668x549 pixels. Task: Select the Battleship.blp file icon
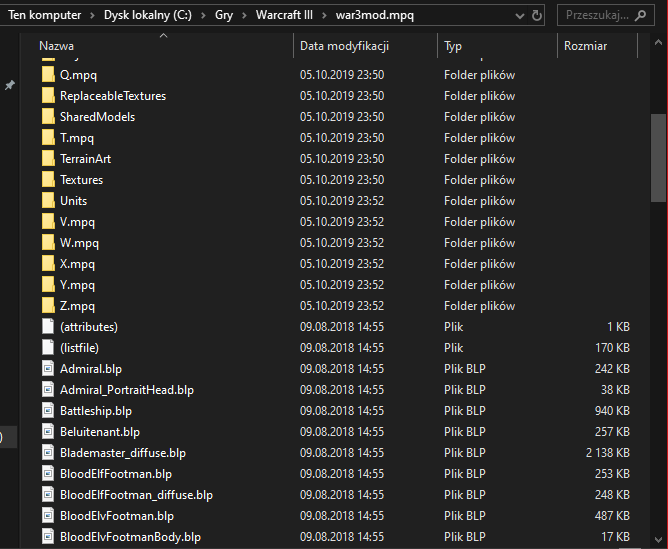click(x=48, y=411)
